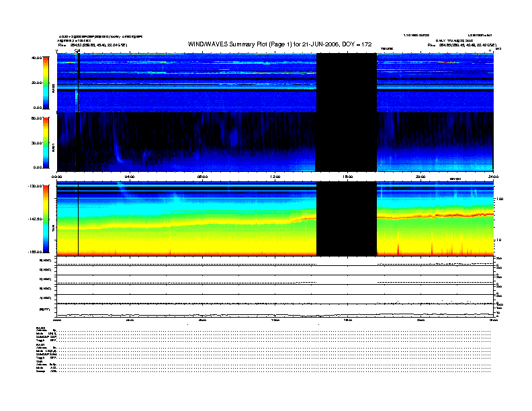The width and height of the screenshot is (532, 411).
Task: Click the 08:00 label under RAD1 panel
Action: coord(202,177)
